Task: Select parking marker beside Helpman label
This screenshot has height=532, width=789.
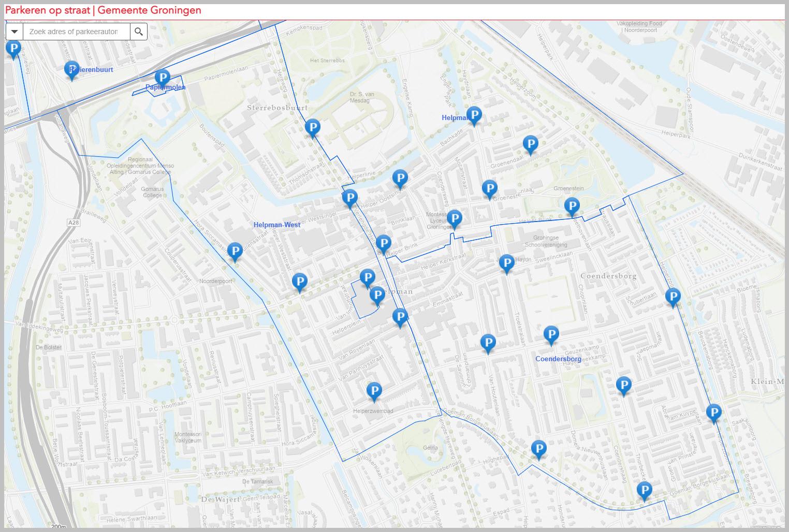Action: 474,115
